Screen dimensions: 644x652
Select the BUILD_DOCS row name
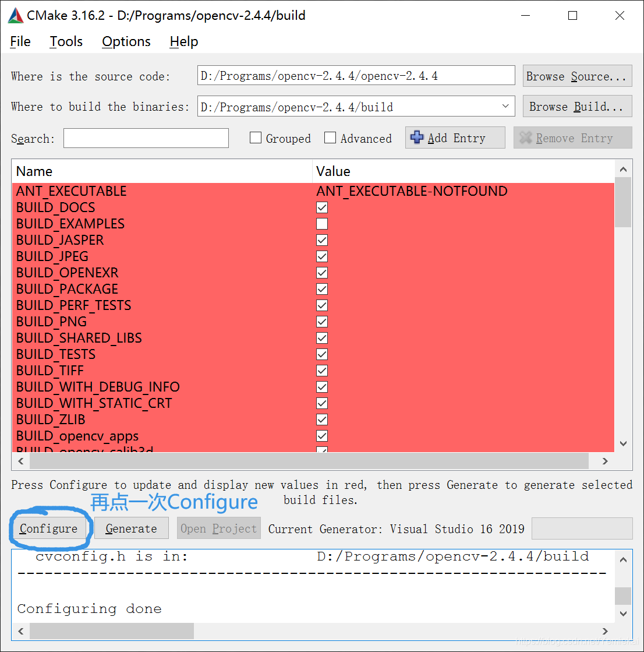click(56, 207)
